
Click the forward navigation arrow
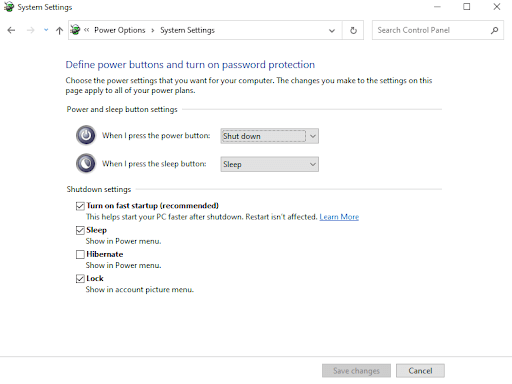tap(30, 30)
